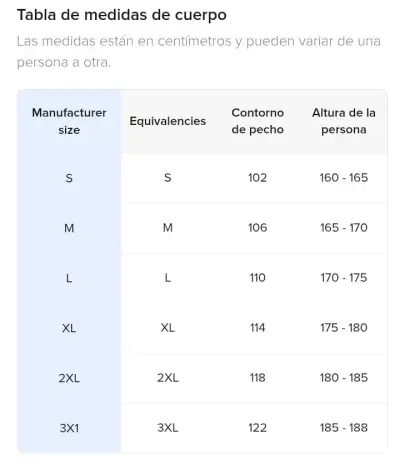This screenshot has width=400, height=470.
Task: Click the Tabla de medidas de cuerpo title
Action: click(x=122, y=15)
